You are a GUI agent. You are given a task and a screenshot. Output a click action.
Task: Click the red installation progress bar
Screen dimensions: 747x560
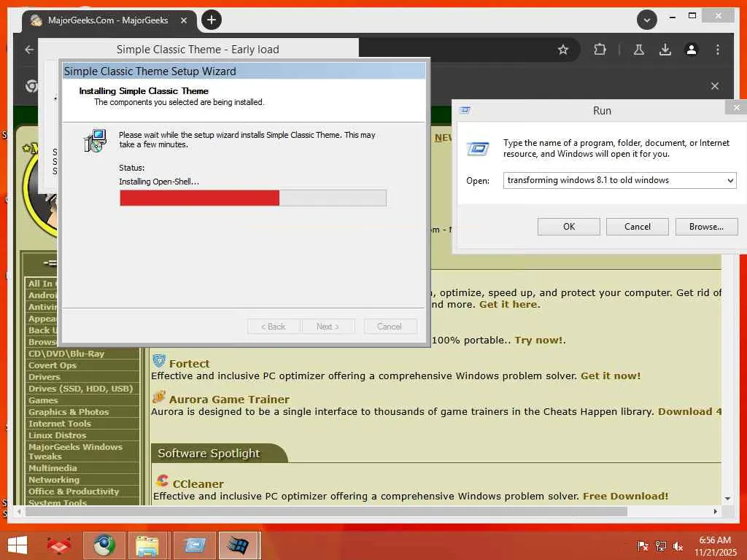200,198
